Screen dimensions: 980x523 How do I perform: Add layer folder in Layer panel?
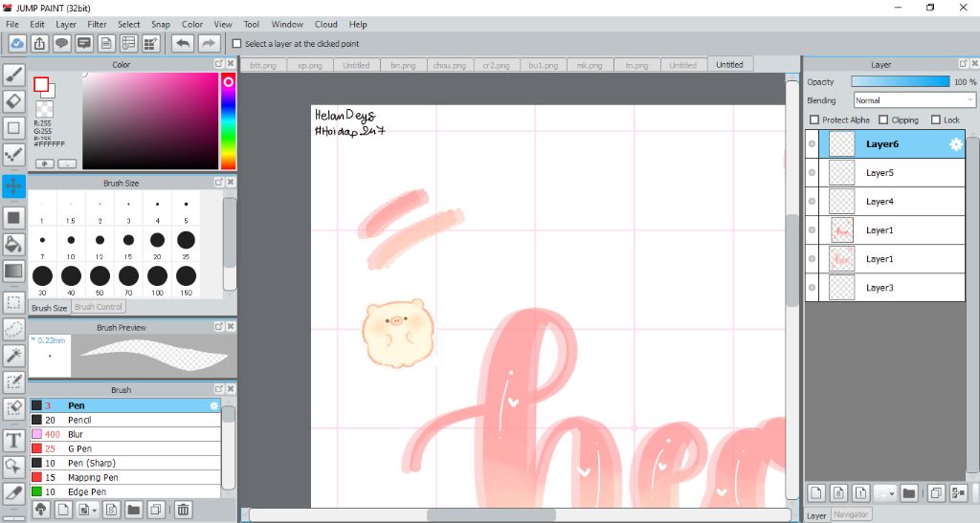coord(909,493)
